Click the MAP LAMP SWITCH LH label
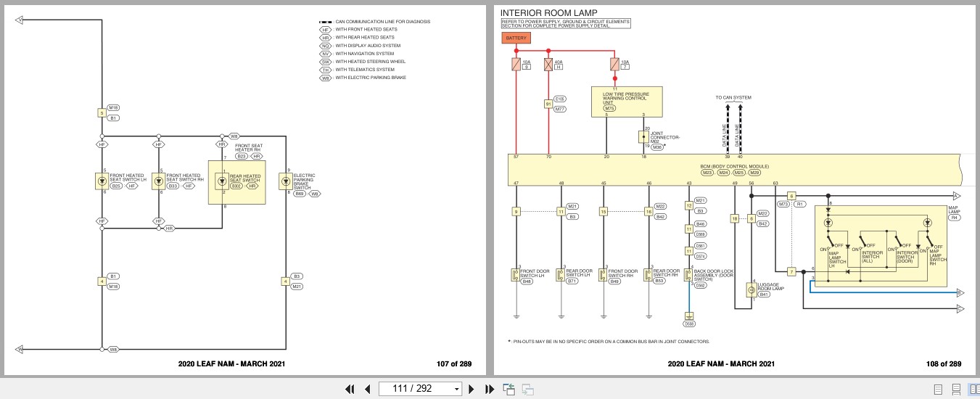980x399 pixels. (836, 260)
